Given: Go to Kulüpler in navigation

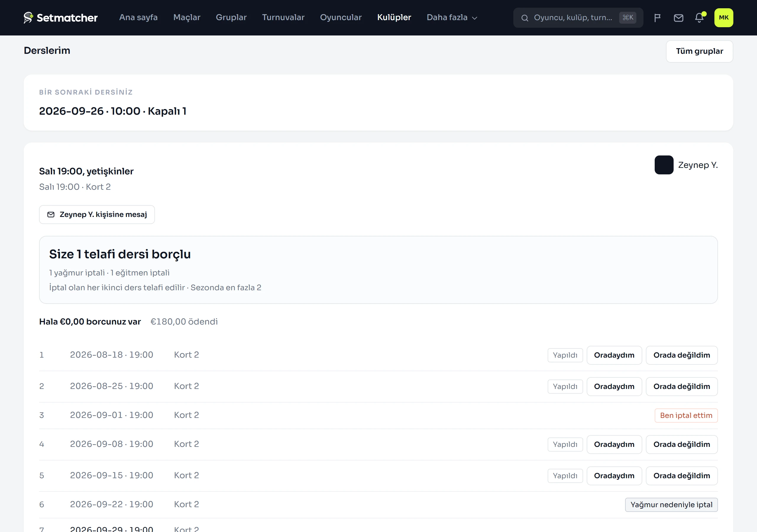Looking at the screenshot, I should tap(394, 17).
